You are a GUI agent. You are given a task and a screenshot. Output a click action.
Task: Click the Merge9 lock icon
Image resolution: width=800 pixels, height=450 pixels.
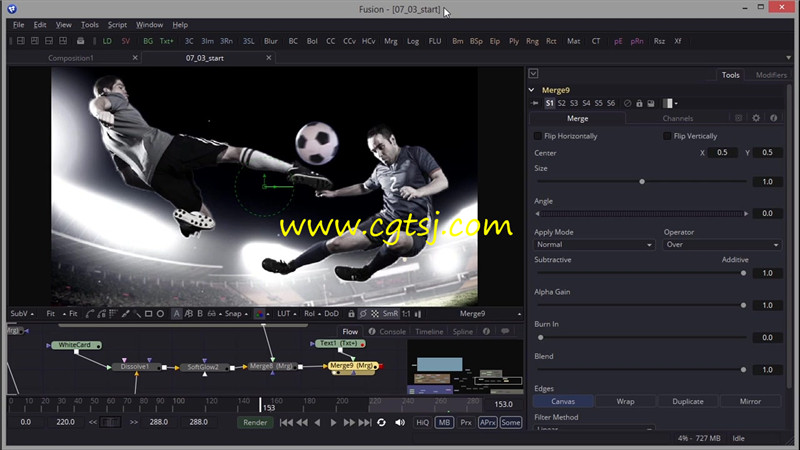coord(639,103)
